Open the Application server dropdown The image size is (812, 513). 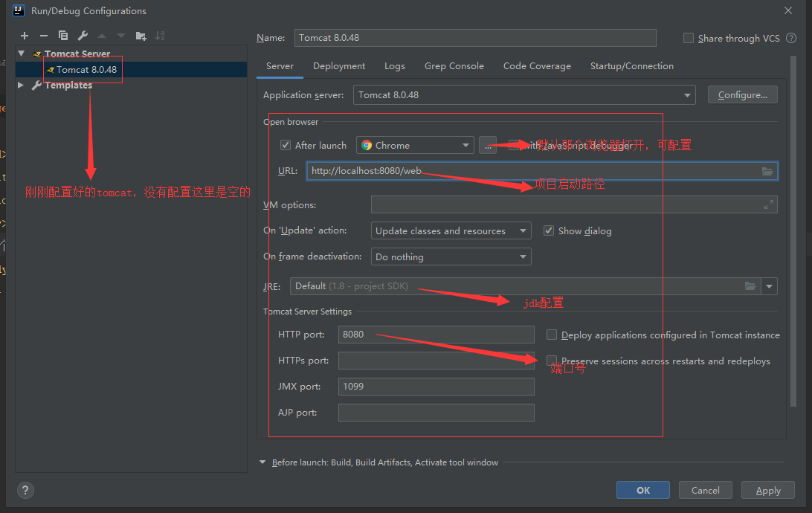pos(524,95)
